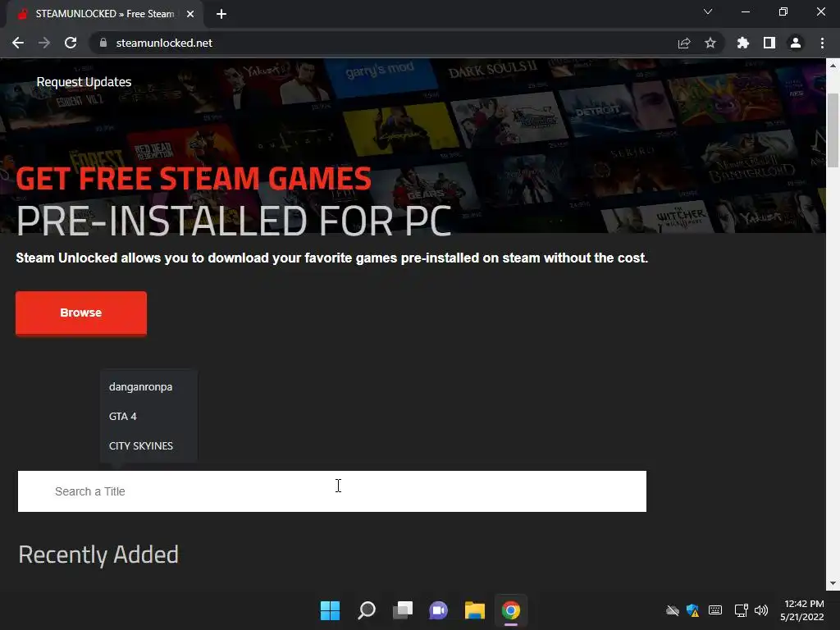This screenshot has height=630, width=840.
Task: Toggle the browser side panel
Action: tap(769, 43)
